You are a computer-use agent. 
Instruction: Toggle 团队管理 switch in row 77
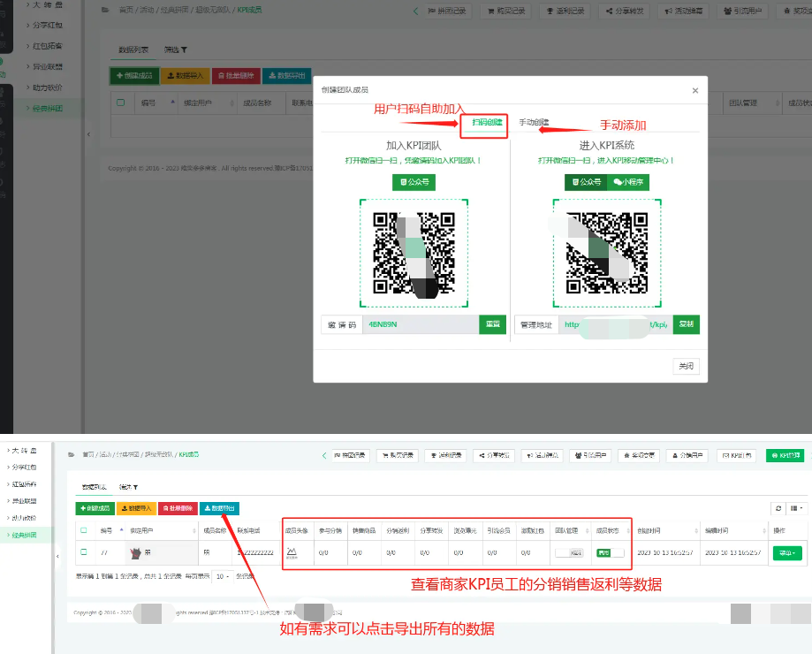pos(569,553)
